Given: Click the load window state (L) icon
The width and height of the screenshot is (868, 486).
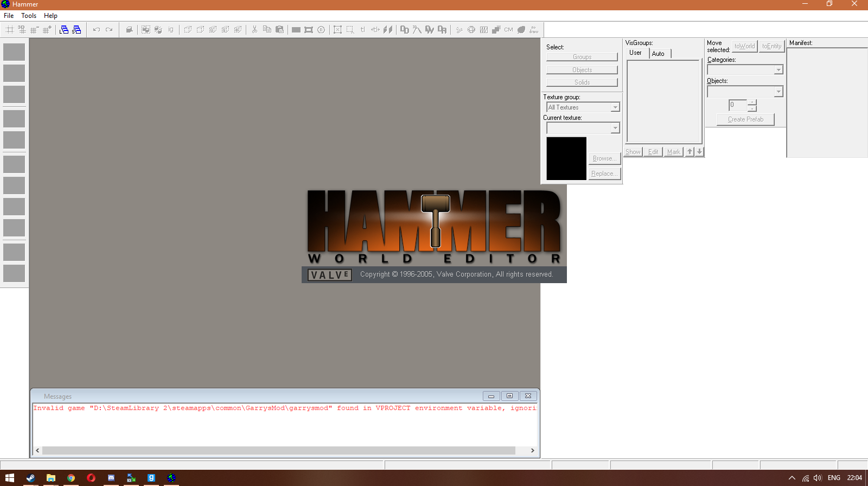Looking at the screenshot, I should pyautogui.click(x=64, y=30).
